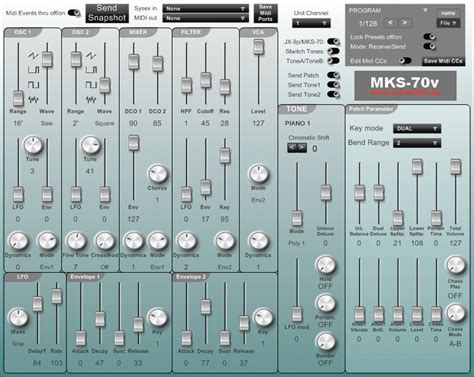Screen dimensions: 474x377
Task: Open the Bend Range dropdown
Action: [417, 143]
